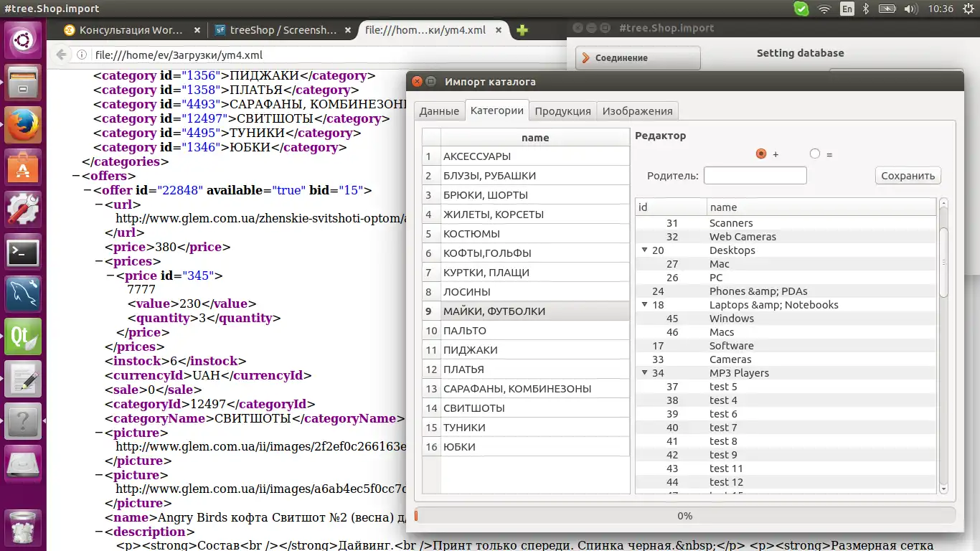Click the Соединение button
The height and width of the screenshot is (551, 980).
[638, 58]
